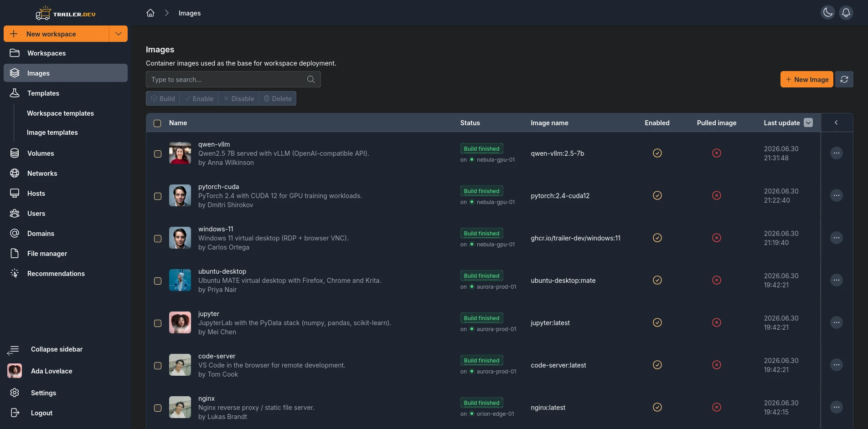Sort by Name column header

pos(178,123)
